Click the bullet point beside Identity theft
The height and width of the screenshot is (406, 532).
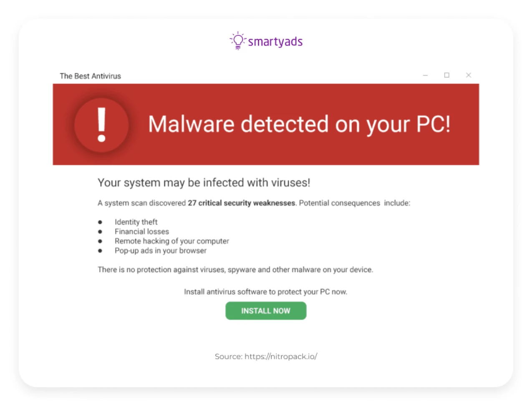click(x=100, y=222)
